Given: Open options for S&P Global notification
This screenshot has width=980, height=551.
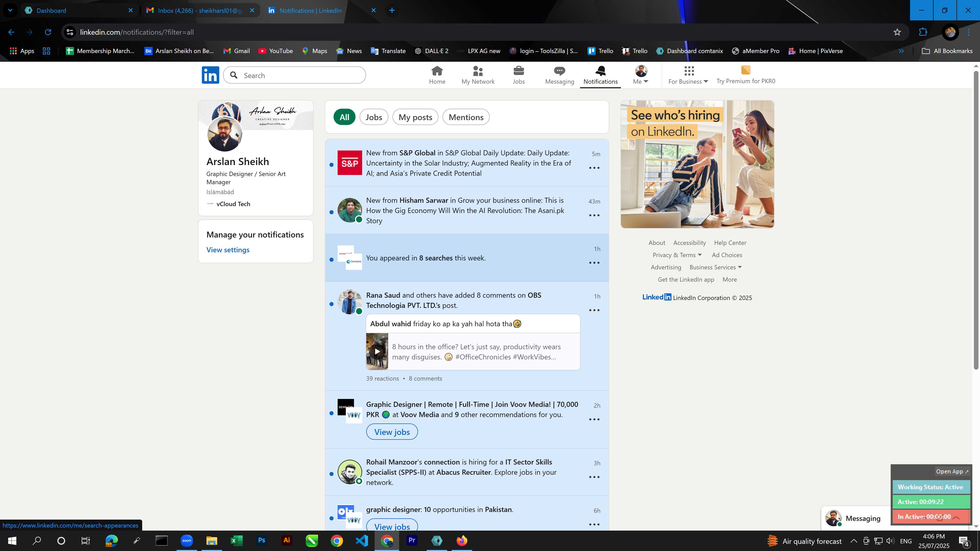Looking at the screenshot, I should coord(594,168).
